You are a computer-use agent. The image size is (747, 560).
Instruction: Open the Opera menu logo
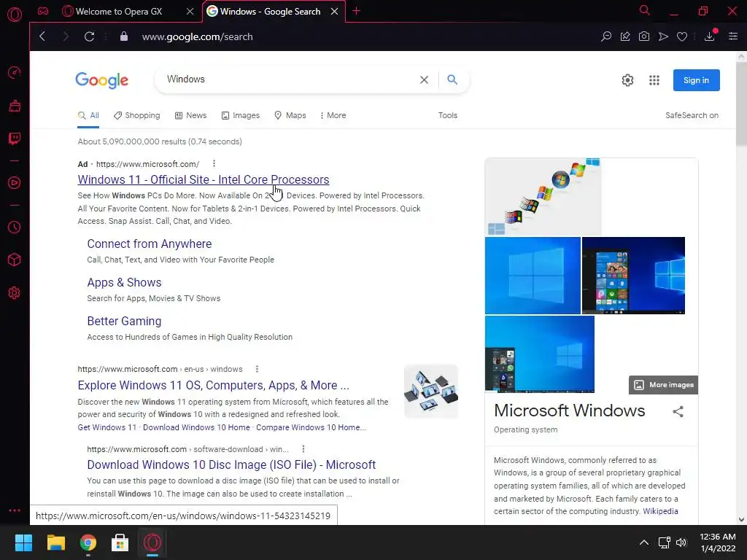15,15
